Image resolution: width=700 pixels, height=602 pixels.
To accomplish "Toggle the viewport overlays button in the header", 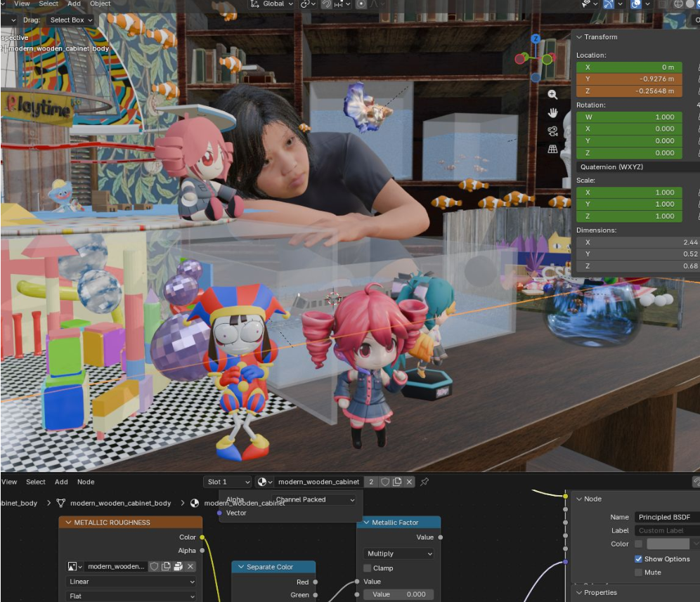I will point(636,4).
